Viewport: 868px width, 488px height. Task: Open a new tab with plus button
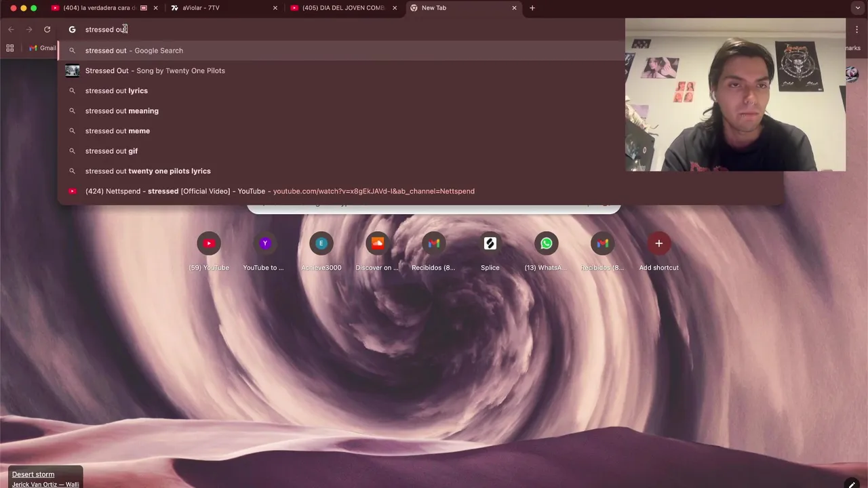pyautogui.click(x=532, y=8)
